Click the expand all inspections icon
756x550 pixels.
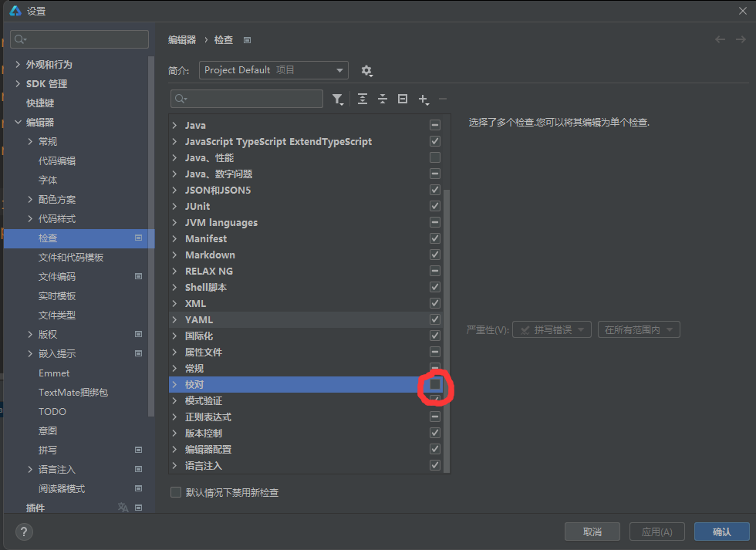point(363,99)
